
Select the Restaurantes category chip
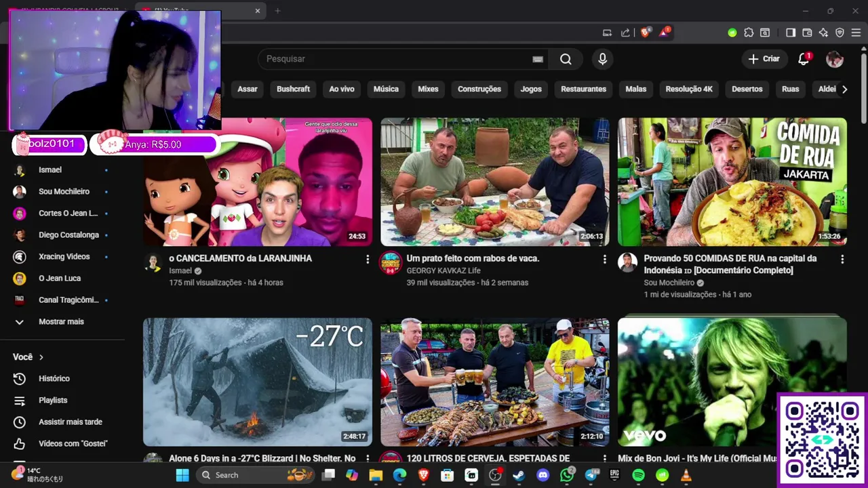[583, 89]
